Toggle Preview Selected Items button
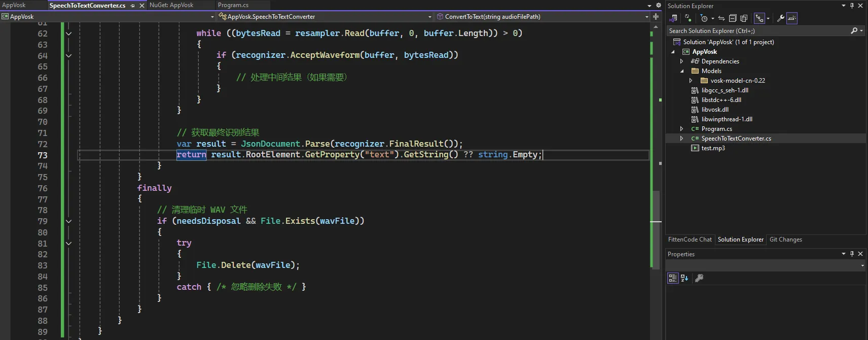868x340 pixels. click(792, 18)
